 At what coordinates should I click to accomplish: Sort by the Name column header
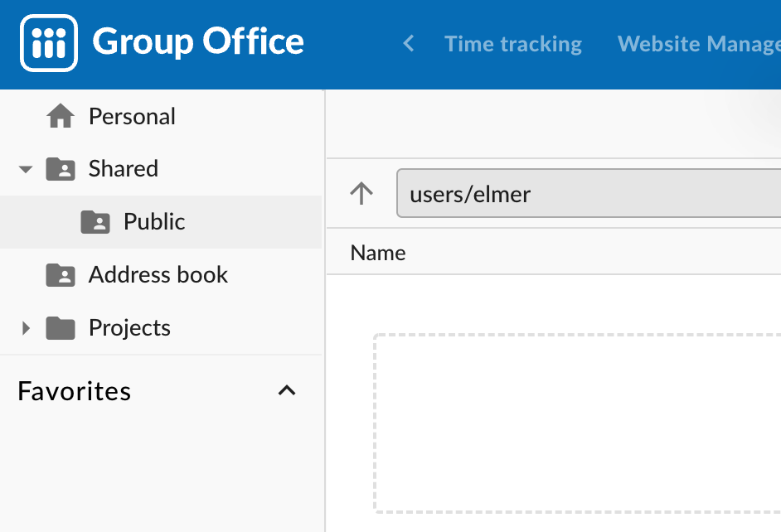click(x=378, y=253)
